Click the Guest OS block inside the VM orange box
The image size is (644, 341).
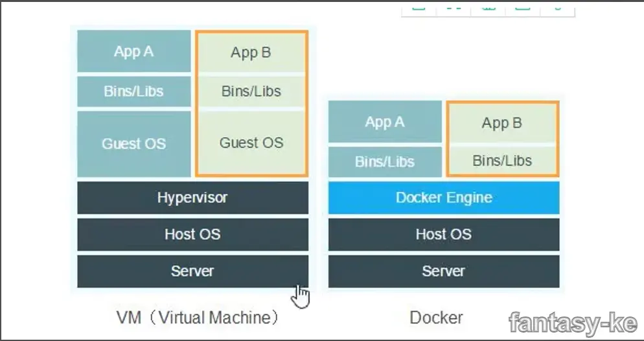pos(251,143)
